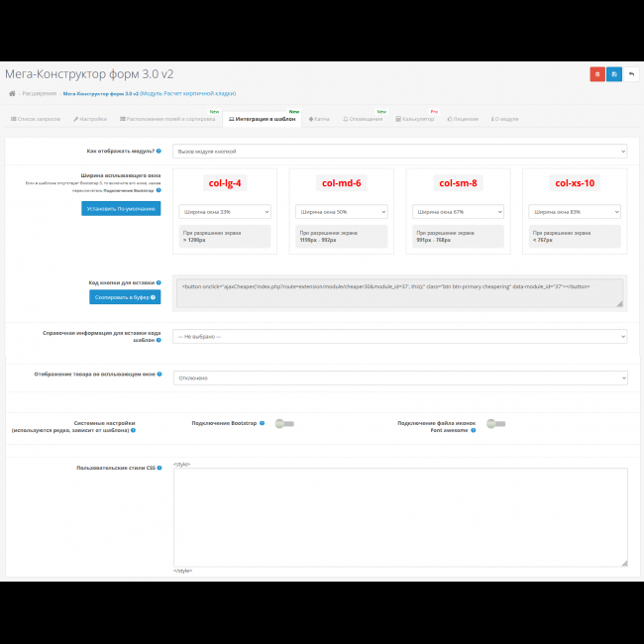Open the 'Как отображать модуль?' dropdown
The image size is (644, 644).
[399, 152]
